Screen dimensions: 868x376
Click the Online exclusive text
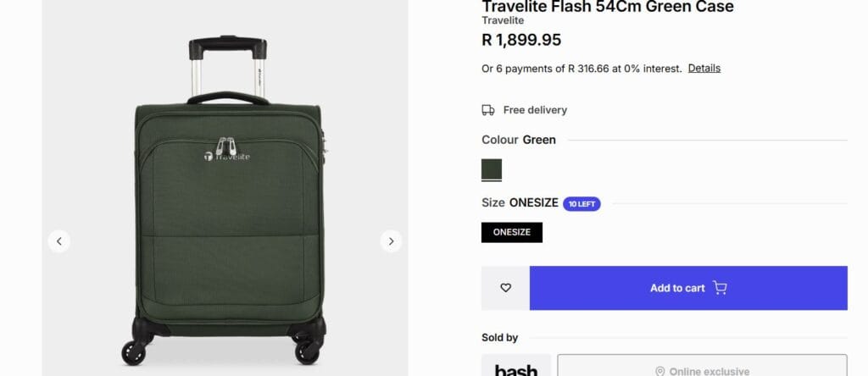click(709, 371)
